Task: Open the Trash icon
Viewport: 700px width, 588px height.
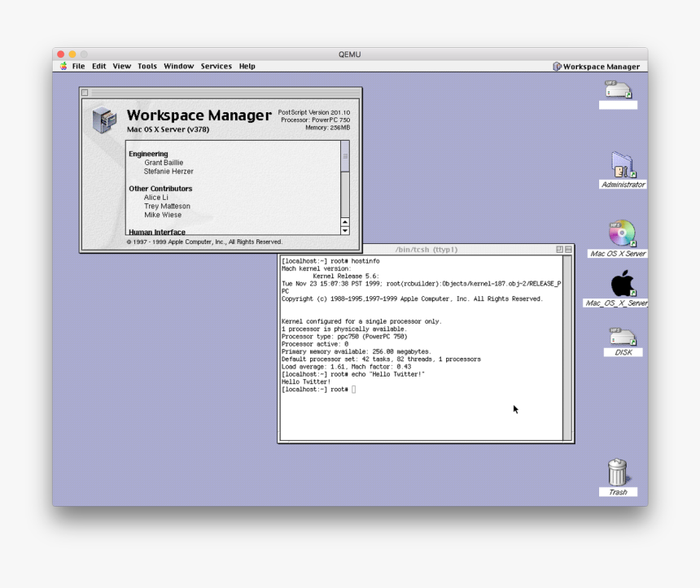Action: point(617,472)
